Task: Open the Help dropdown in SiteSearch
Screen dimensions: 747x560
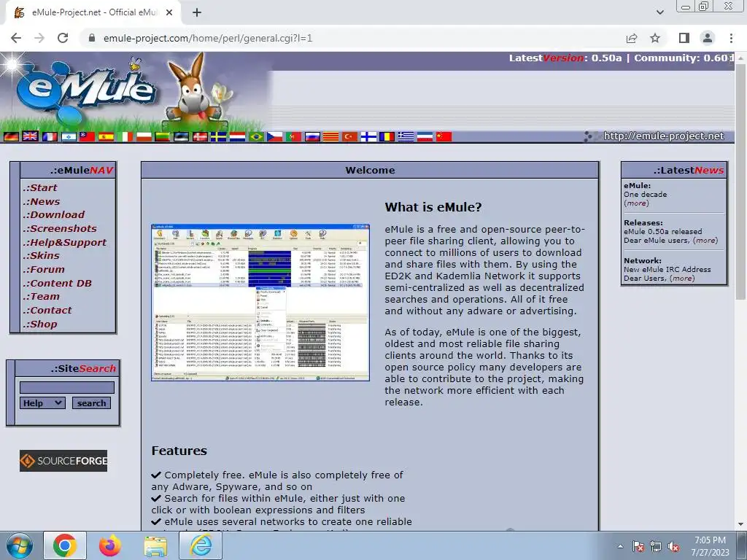Action: point(42,402)
